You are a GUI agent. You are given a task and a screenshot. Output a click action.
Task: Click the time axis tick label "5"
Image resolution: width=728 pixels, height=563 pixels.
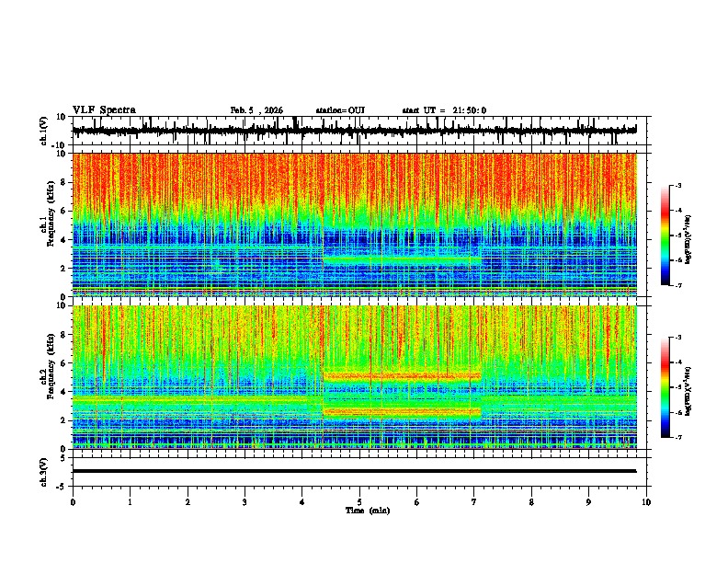point(359,502)
